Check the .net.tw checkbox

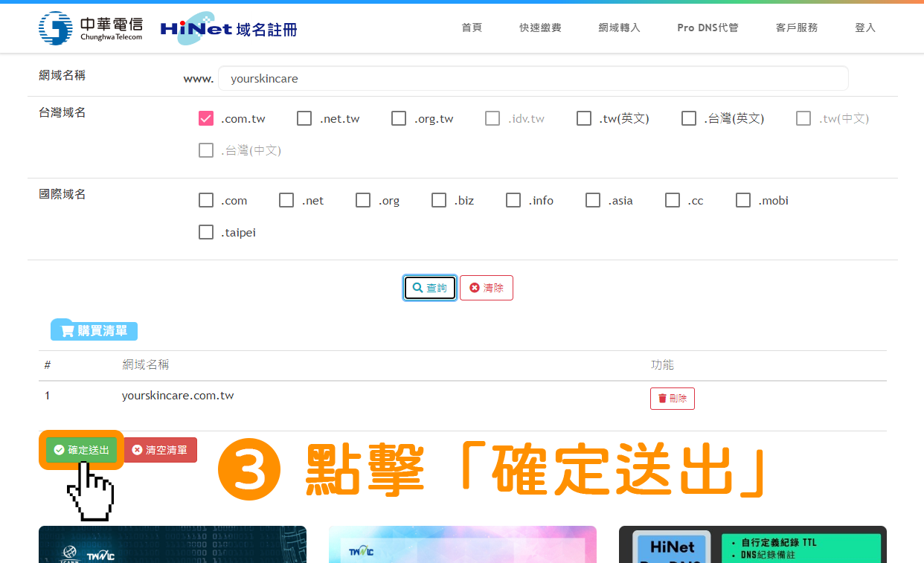[304, 118]
